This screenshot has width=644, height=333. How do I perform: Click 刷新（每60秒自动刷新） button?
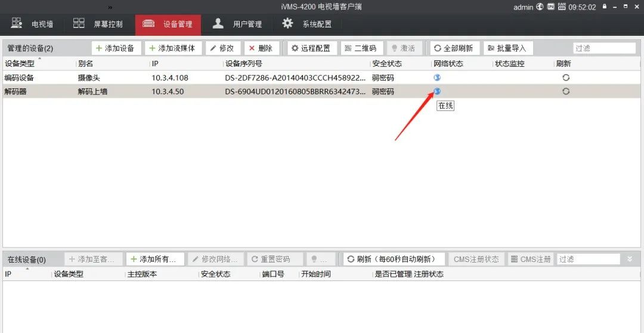point(395,259)
